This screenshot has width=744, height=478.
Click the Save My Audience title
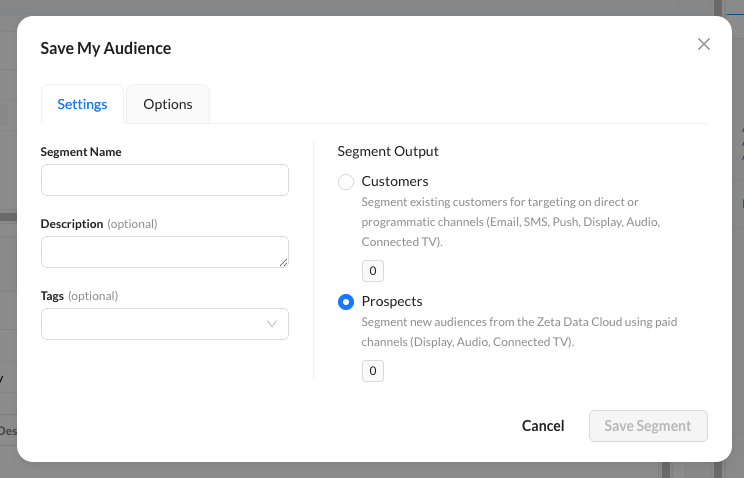(105, 48)
